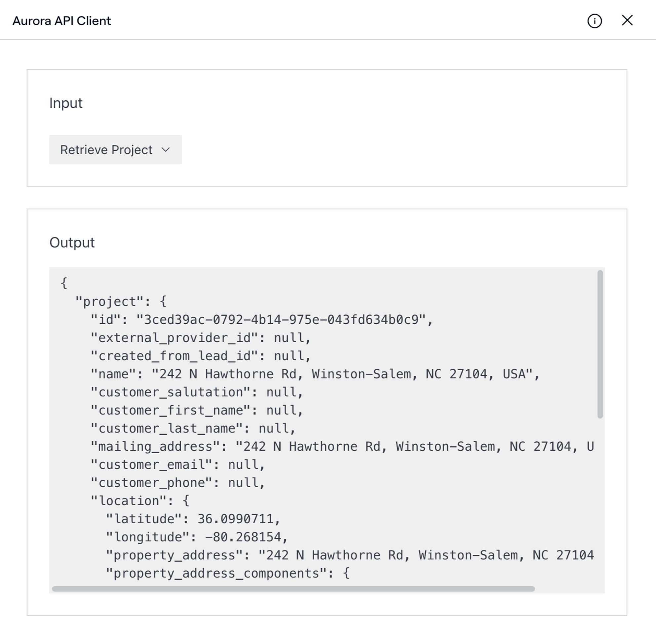Image resolution: width=656 pixels, height=644 pixels.
Task: Open the Retrieve Project dropdown
Action: [x=115, y=150]
